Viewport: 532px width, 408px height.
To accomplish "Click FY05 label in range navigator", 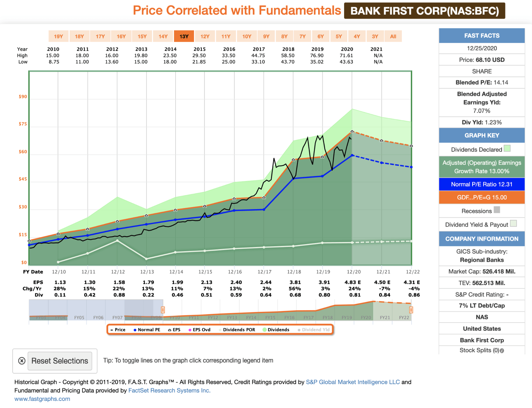I will click(x=79, y=318).
